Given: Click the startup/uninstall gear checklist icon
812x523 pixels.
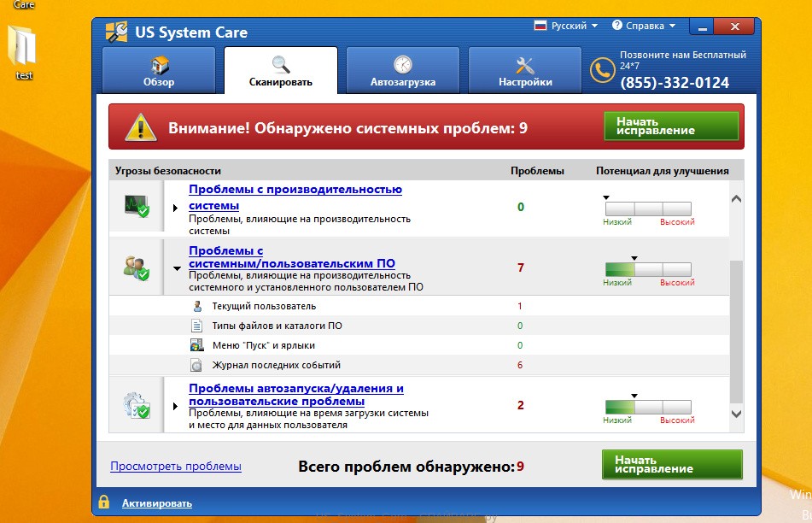Looking at the screenshot, I should pyautogui.click(x=137, y=405).
